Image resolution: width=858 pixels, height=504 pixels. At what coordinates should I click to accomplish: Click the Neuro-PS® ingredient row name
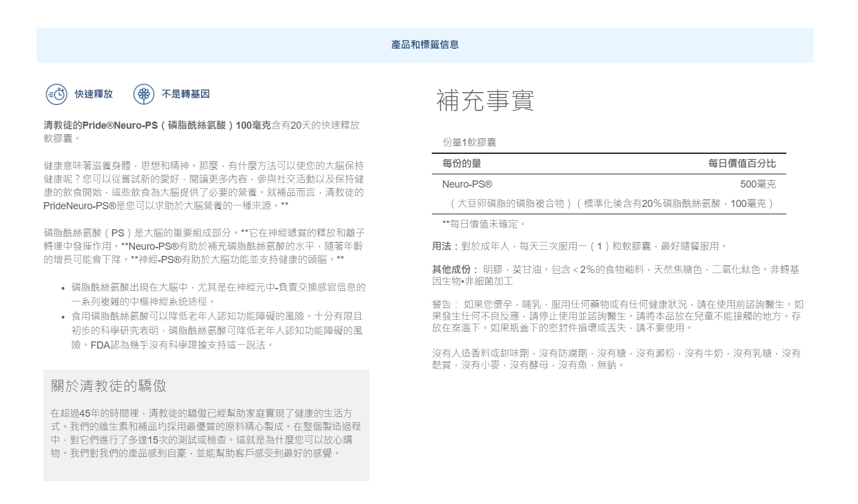point(467,184)
